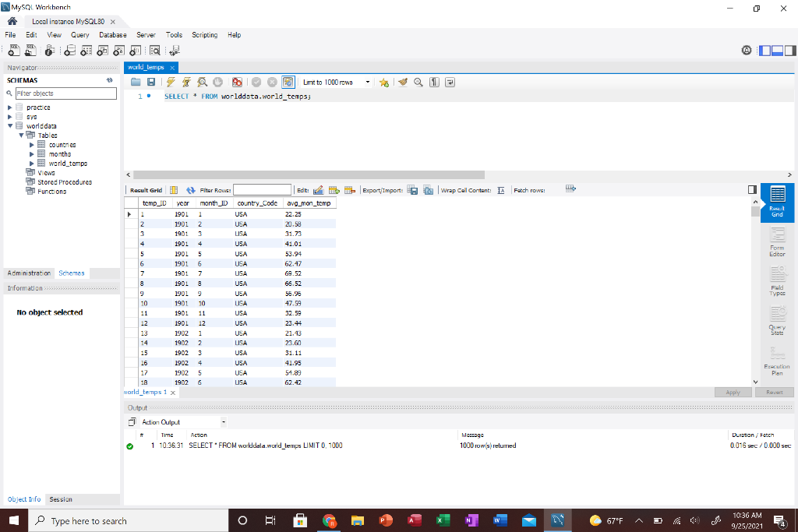Click inside the Filter Rows field
This screenshot has height=532, width=798.
pyautogui.click(x=262, y=189)
